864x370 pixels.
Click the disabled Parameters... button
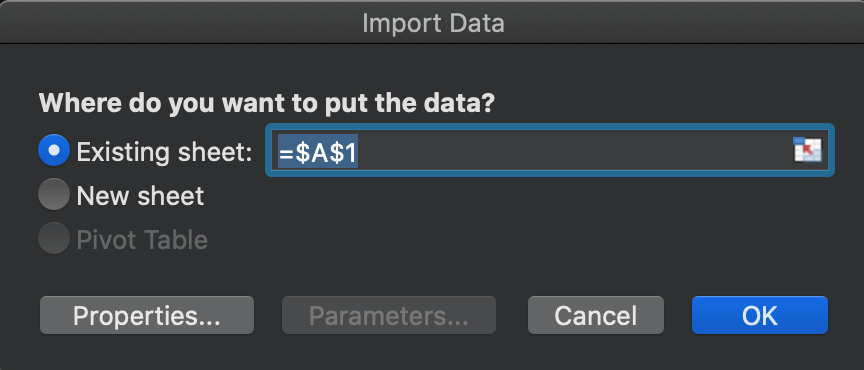tap(389, 315)
